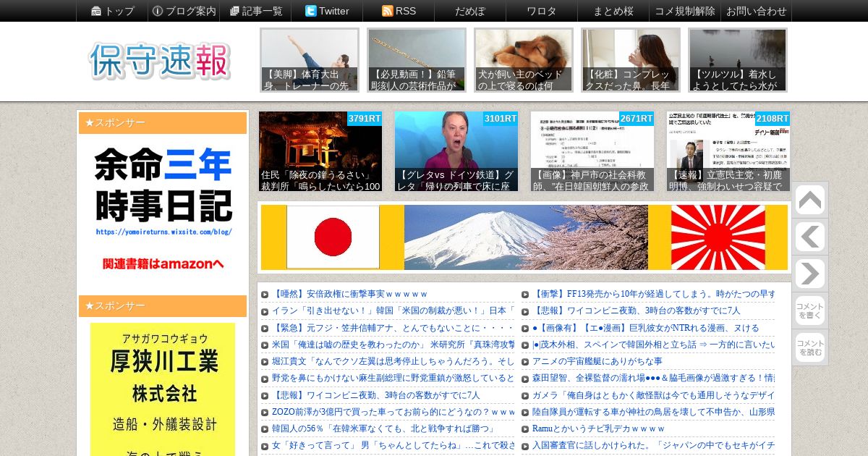Open the グレタvsドイツ鉄道 3101RT article
This screenshot has height=456, width=868.
(x=456, y=151)
